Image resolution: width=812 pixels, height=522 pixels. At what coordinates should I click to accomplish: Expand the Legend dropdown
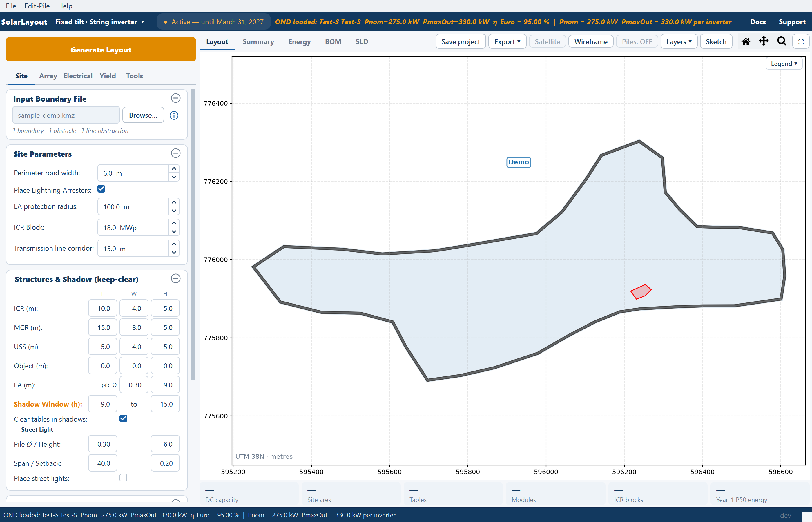(784, 64)
